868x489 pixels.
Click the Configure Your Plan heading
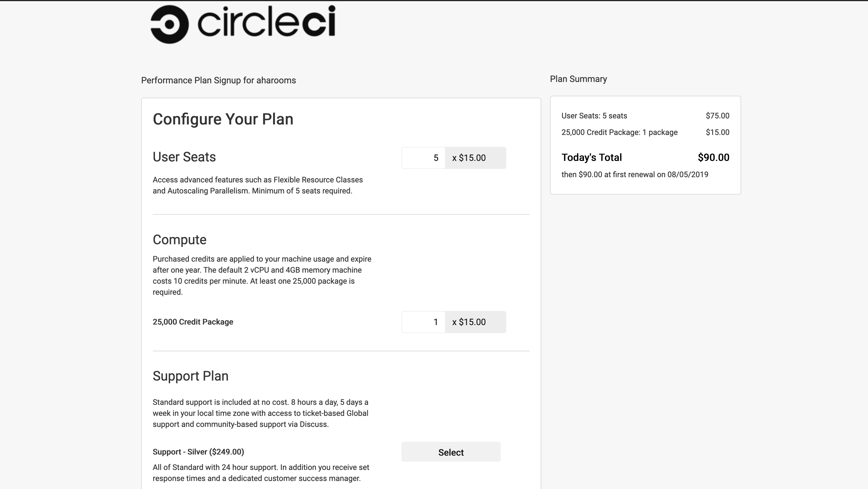(x=223, y=119)
